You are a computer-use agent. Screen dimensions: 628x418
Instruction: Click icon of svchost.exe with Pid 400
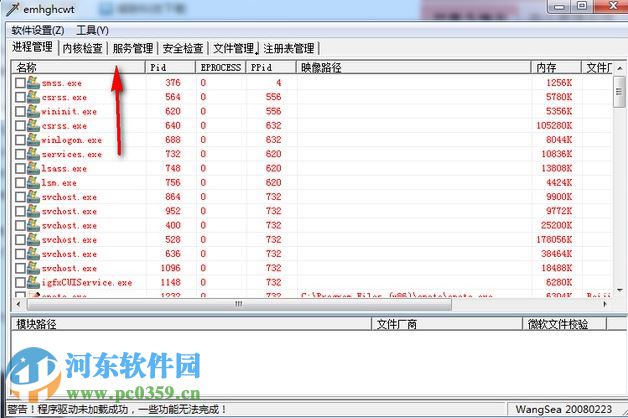(33, 225)
